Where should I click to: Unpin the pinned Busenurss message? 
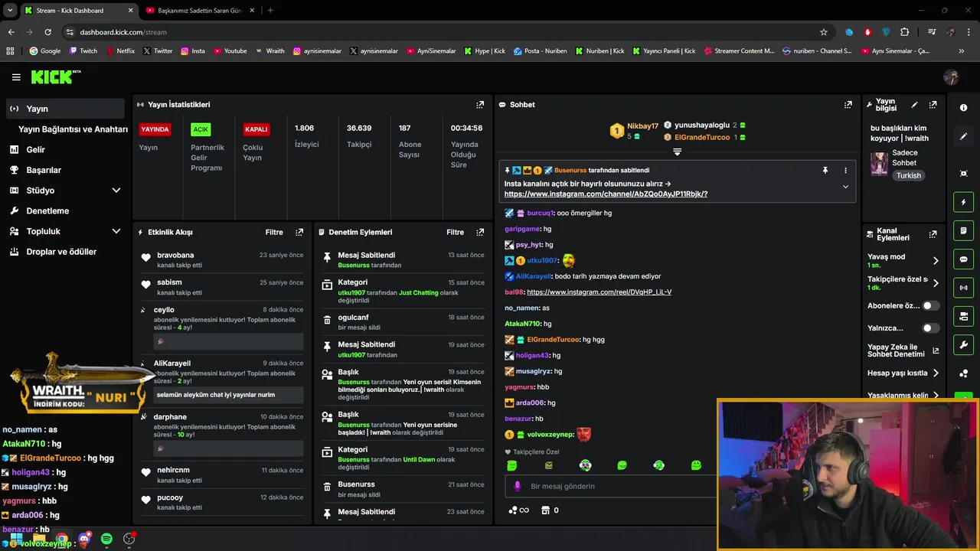pos(825,171)
